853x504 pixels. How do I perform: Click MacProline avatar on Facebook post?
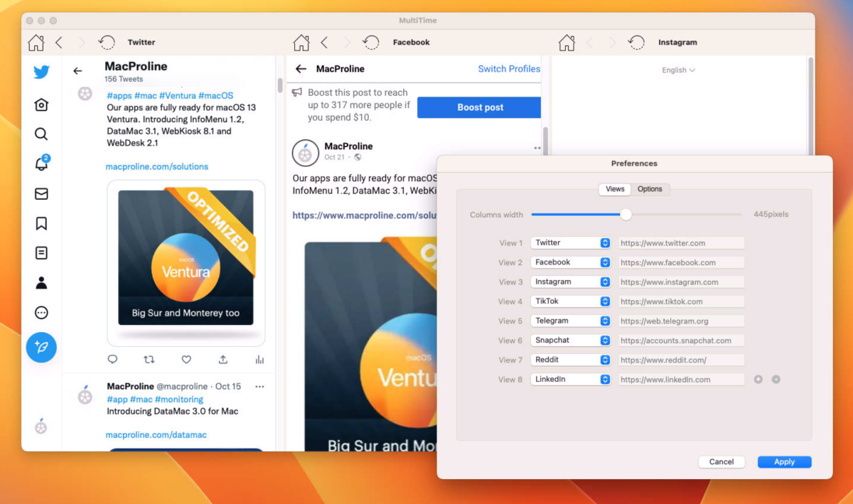(306, 152)
